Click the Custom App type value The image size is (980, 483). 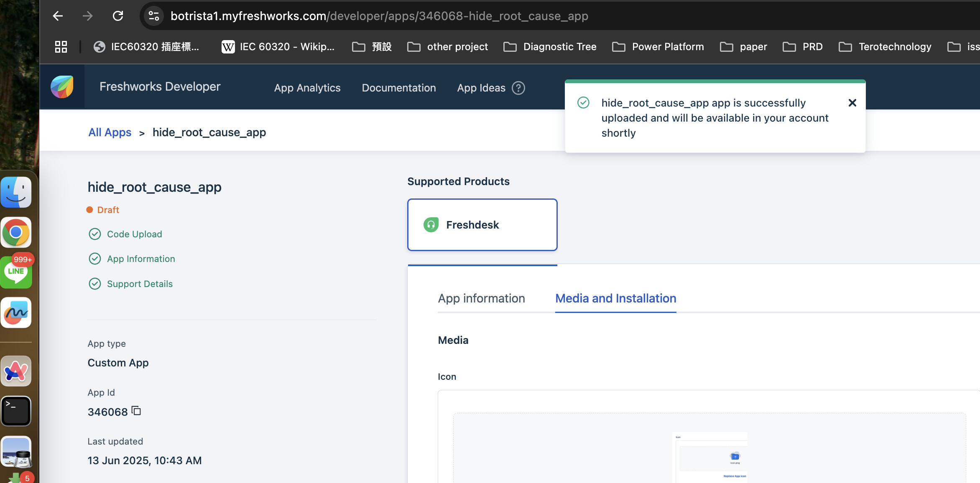coord(118,363)
